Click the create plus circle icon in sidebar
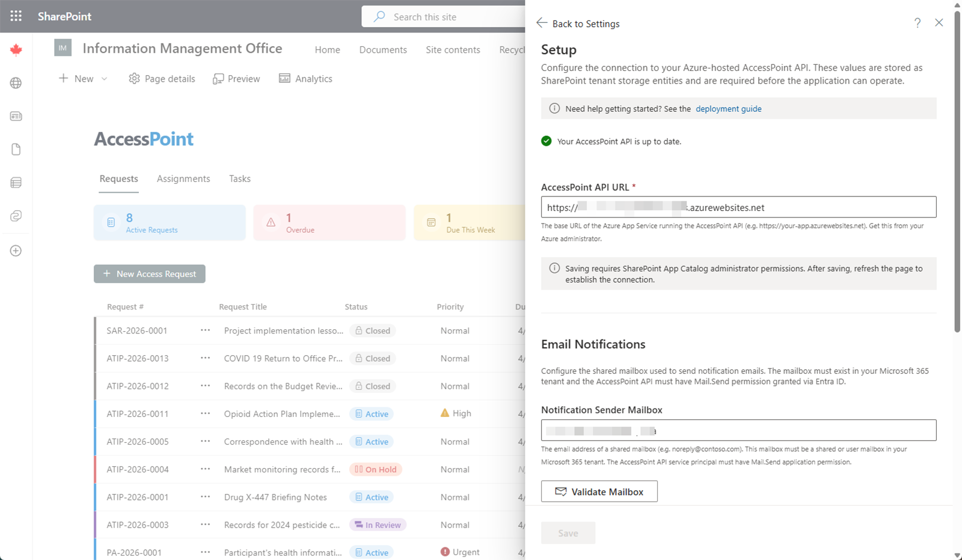 pyautogui.click(x=16, y=251)
